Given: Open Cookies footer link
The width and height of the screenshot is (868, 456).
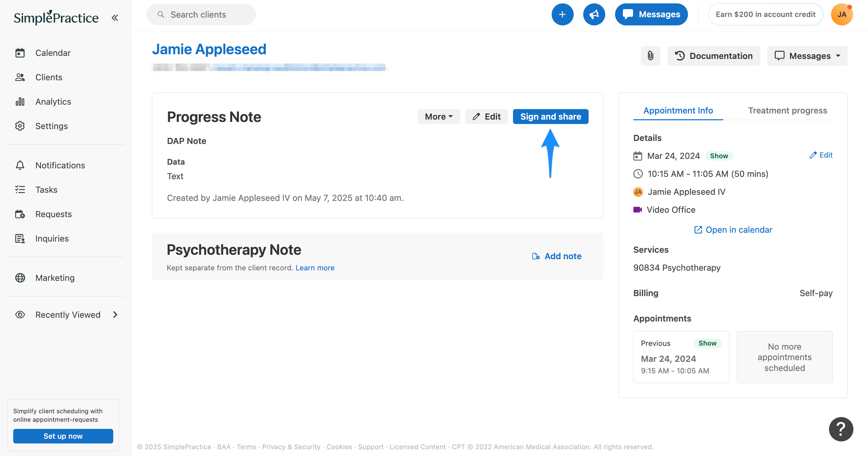Looking at the screenshot, I should [339, 447].
